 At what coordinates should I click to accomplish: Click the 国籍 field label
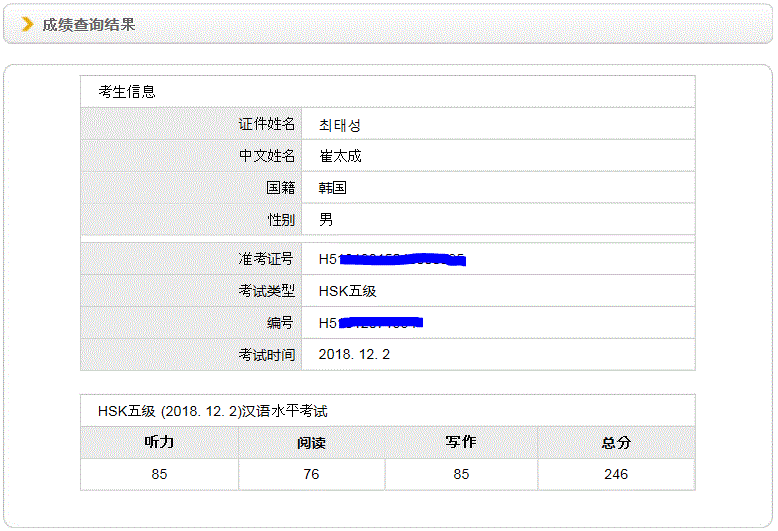click(x=280, y=187)
